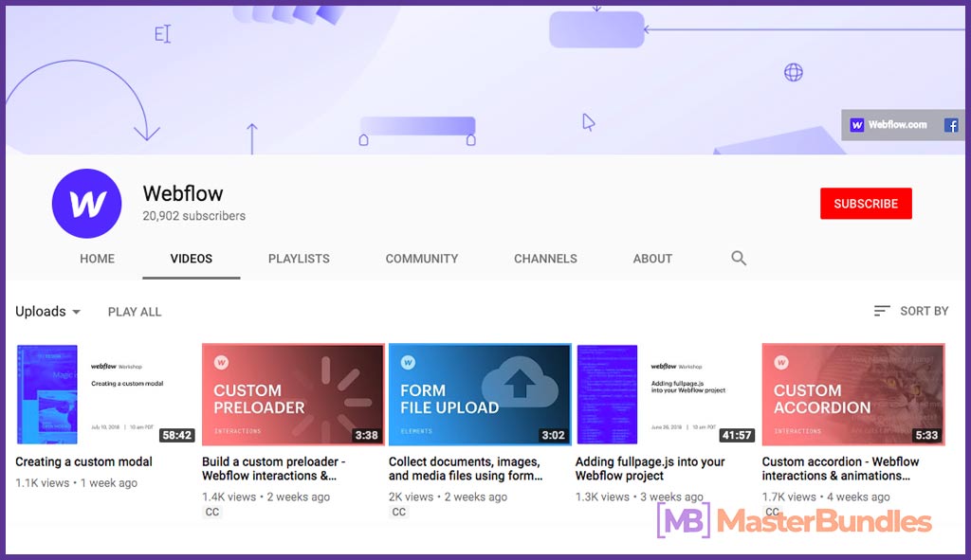
Task: Click 'Custom accordion - Webflow interactions' title
Action: point(840,468)
